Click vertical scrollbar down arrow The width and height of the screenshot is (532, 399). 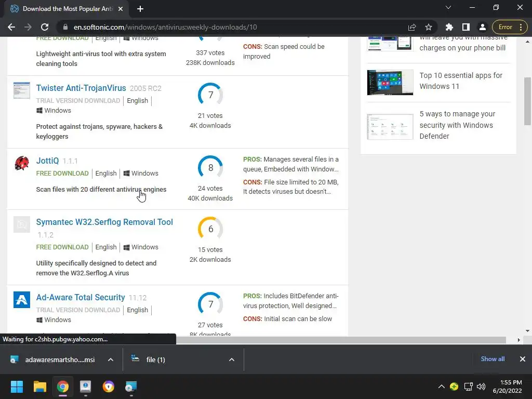point(527,331)
